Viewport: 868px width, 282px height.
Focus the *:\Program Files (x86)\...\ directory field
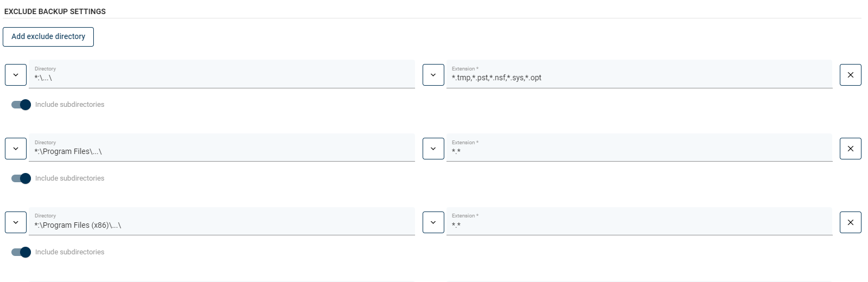[221, 225]
